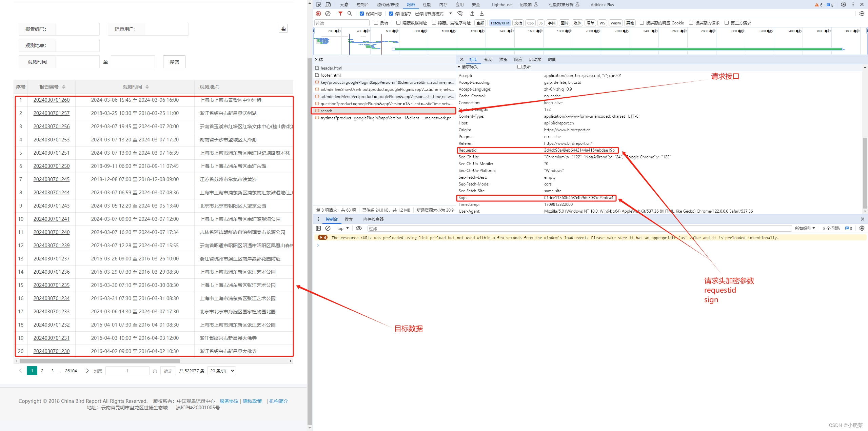Viewport: 868px width, 431px height.
Task: Open 内存检查器 drawer tab
Action: coord(373,219)
